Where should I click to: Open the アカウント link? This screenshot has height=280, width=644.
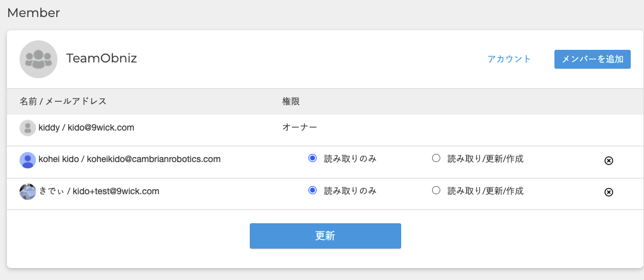pos(509,59)
